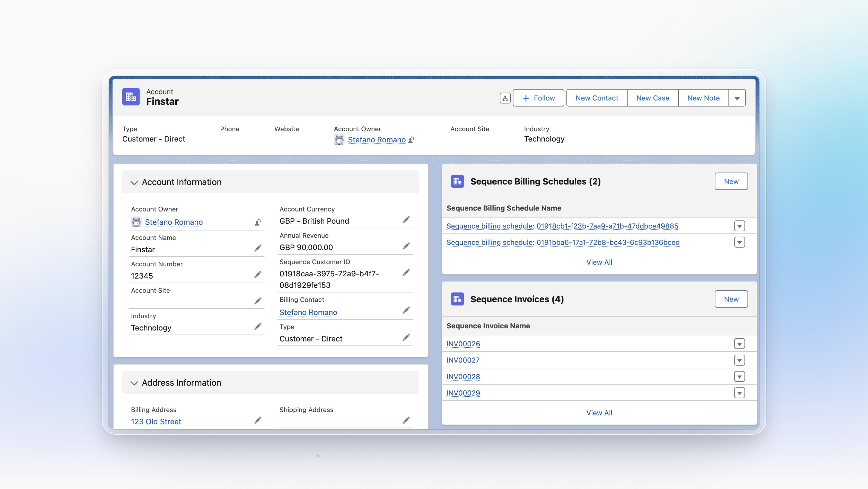Edit the Annual Revenue pencil icon
The image size is (868, 489).
coord(406,246)
